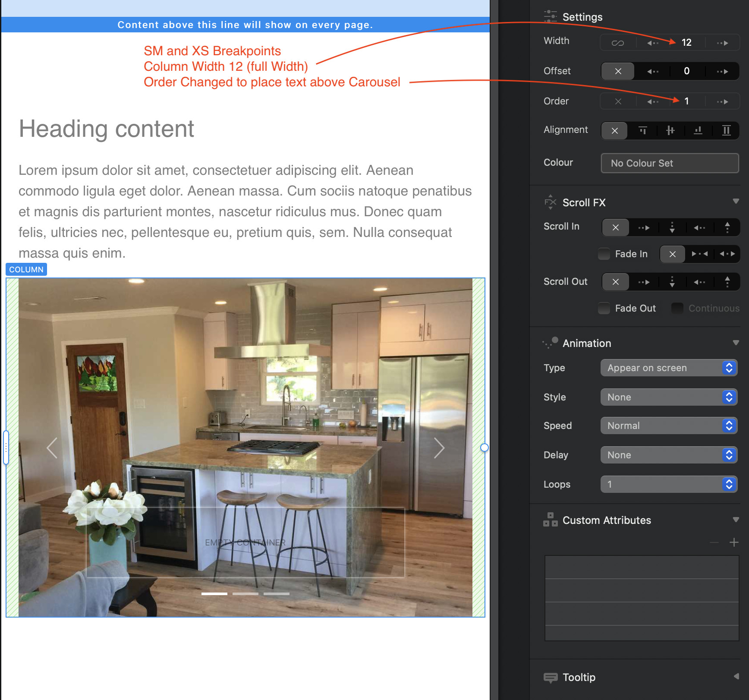This screenshot has height=700, width=749.
Task: Enable the Continuous checkbox
Action: (677, 308)
